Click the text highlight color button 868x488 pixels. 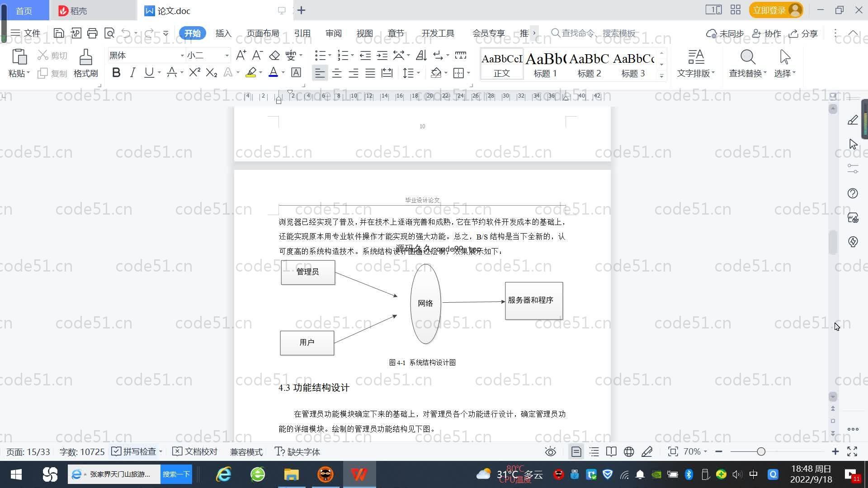[251, 72]
